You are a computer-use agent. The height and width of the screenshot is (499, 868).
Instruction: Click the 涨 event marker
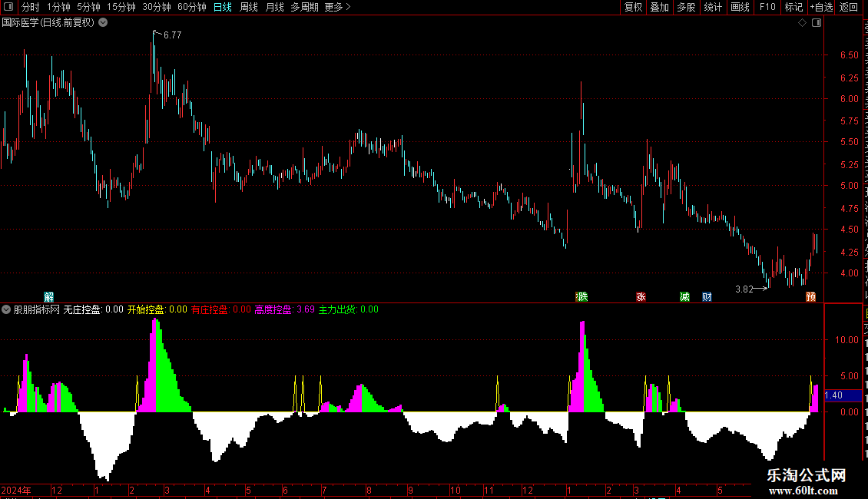641,297
